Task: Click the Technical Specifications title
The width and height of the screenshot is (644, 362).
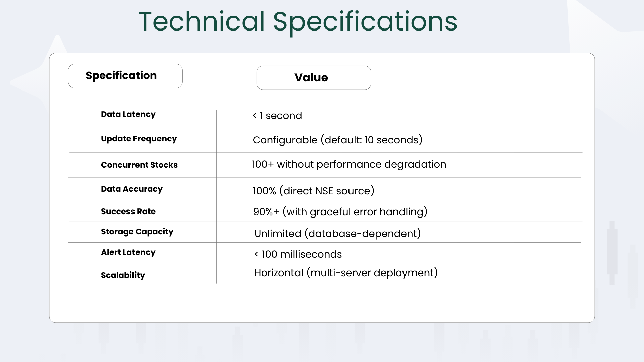Action: click(298, 21)
